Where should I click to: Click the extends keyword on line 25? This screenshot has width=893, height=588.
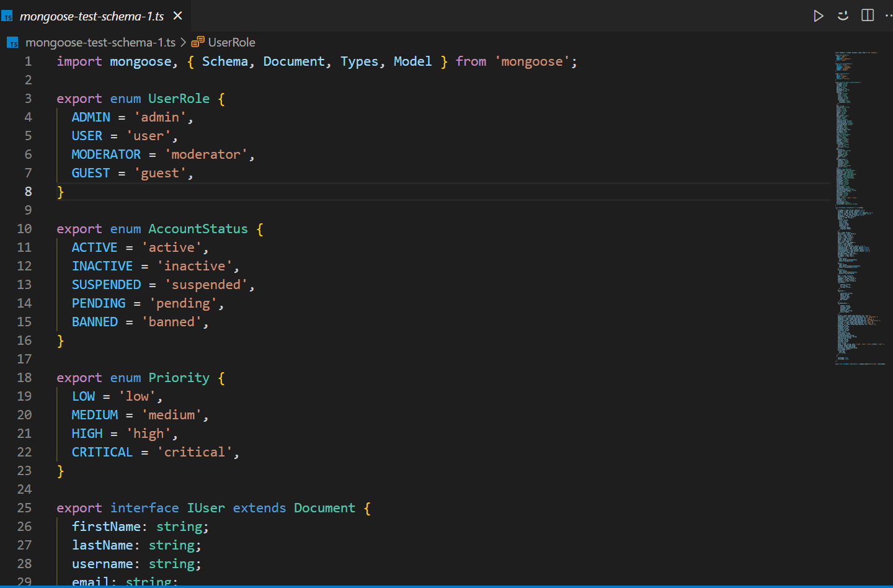coord(259,508)
